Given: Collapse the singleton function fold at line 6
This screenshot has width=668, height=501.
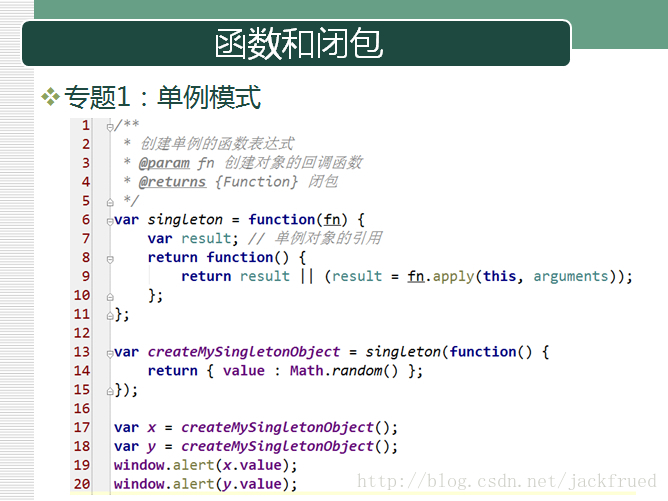Looking at the screenshot, I should (x=110, y=222).
